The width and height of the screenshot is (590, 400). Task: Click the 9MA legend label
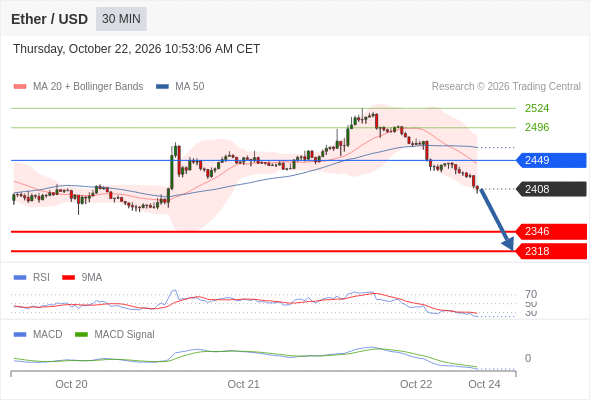(92, 277)
